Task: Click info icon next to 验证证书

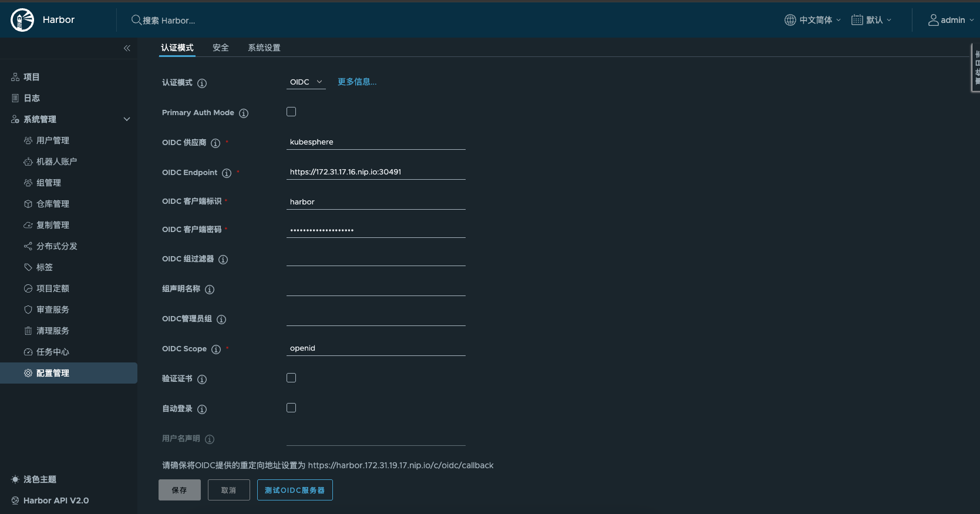Action: point(202,379)
